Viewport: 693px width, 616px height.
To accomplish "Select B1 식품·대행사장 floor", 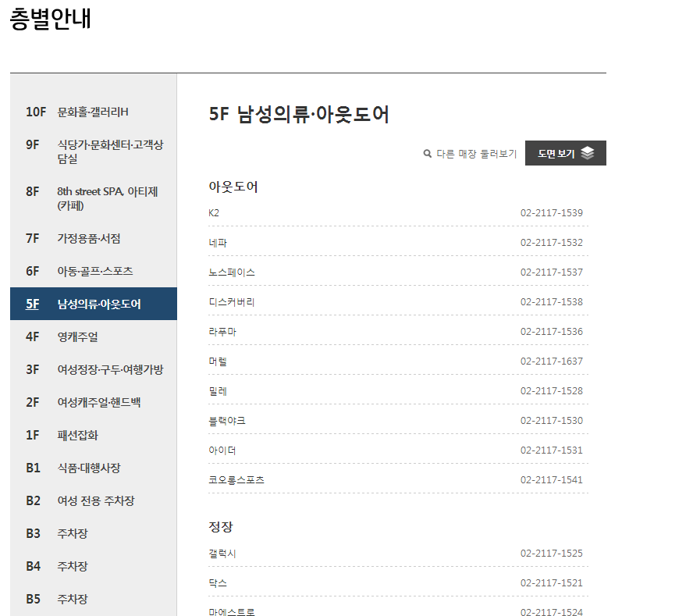I will coord(93,468).
